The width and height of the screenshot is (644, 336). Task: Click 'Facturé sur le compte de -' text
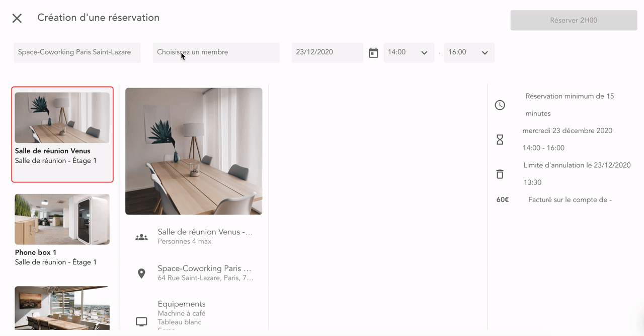[570, 199]
